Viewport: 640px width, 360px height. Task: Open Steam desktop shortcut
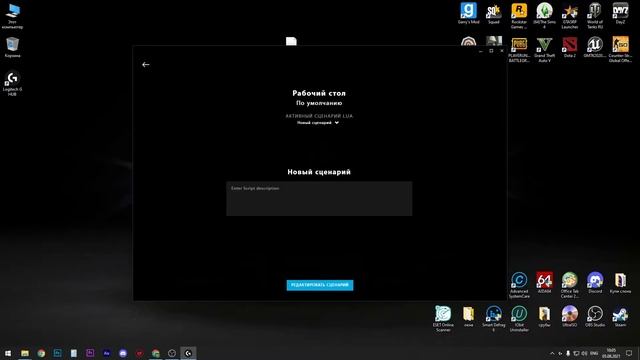[620, 316]
